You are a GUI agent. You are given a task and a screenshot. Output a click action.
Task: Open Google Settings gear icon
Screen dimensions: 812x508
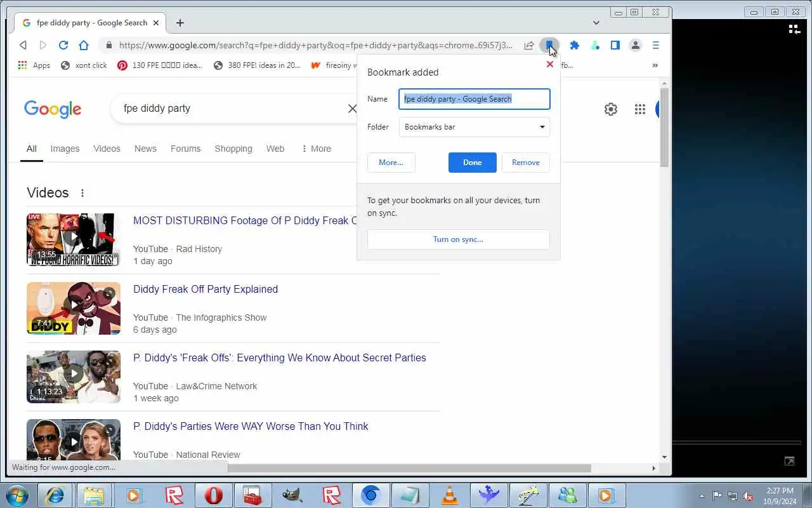coord(611,109)
